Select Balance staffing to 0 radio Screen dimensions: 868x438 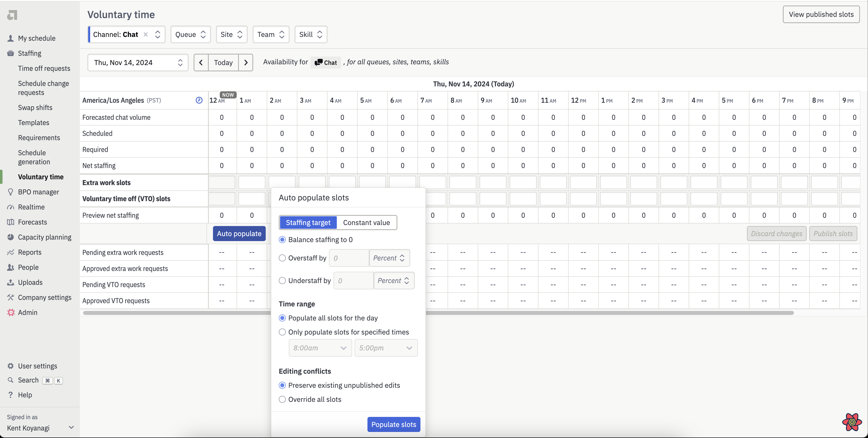tap(282, 240)
